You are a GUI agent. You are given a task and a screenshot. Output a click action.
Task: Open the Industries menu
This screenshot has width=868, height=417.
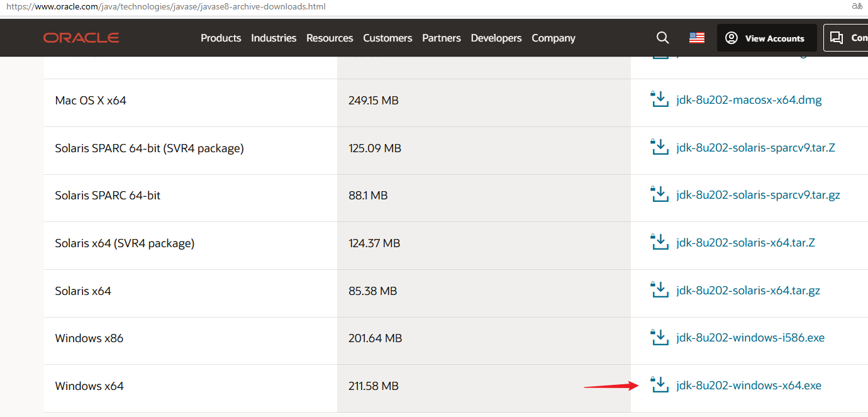(274, 38)
